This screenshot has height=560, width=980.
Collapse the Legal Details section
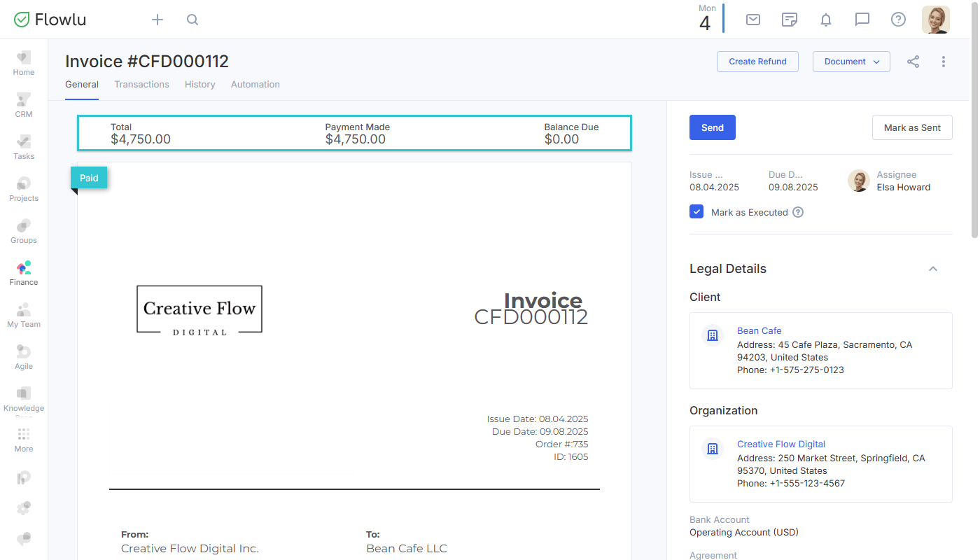(x=933, y=269)
